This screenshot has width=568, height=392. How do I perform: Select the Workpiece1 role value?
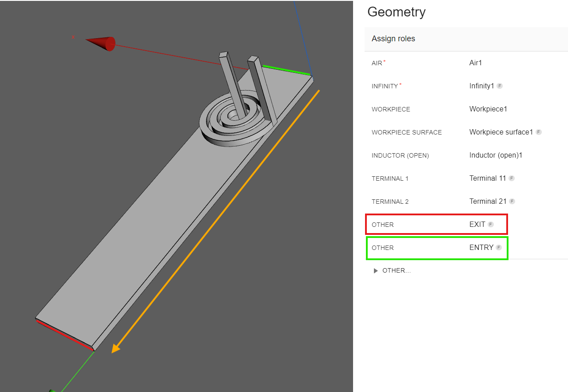488,109
